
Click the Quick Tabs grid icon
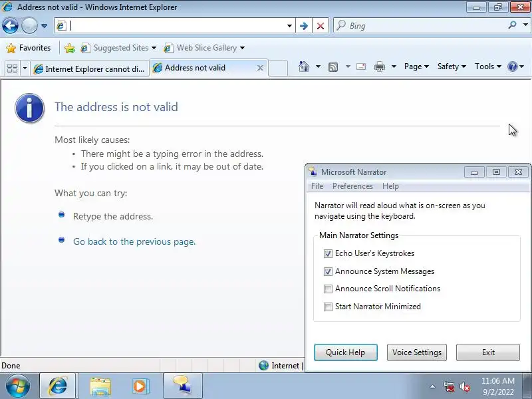tap(12, 68)
